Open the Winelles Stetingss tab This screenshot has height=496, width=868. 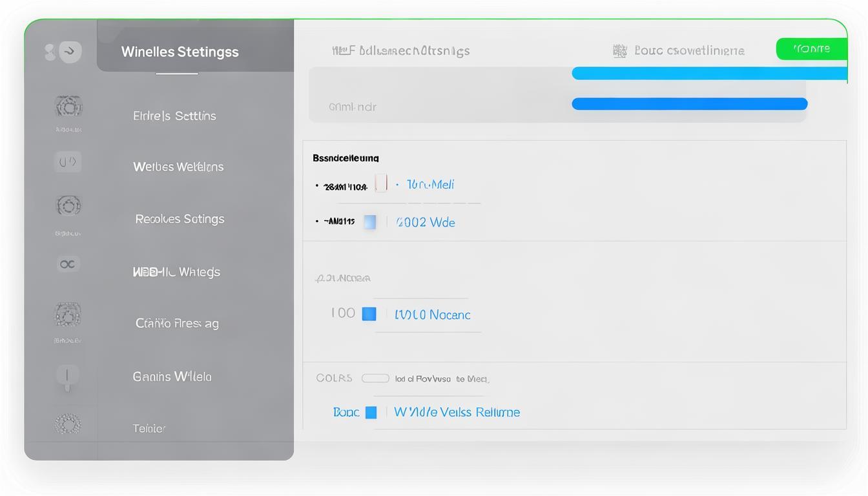click(180, 52)
